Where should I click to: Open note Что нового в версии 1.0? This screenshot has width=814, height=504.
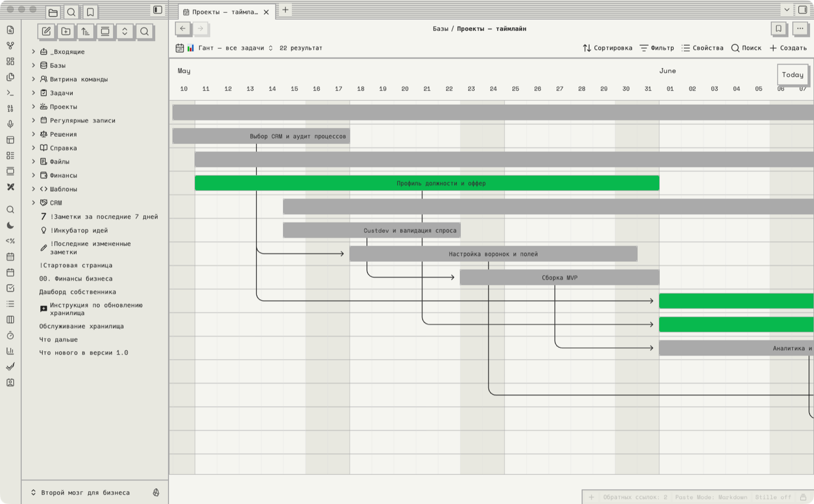84,353
